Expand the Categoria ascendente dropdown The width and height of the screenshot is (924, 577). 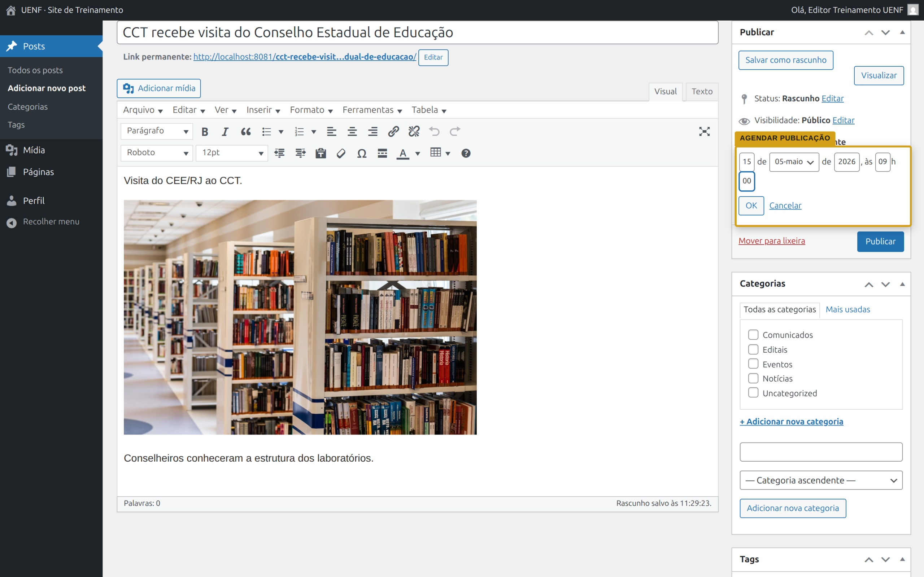821,480
